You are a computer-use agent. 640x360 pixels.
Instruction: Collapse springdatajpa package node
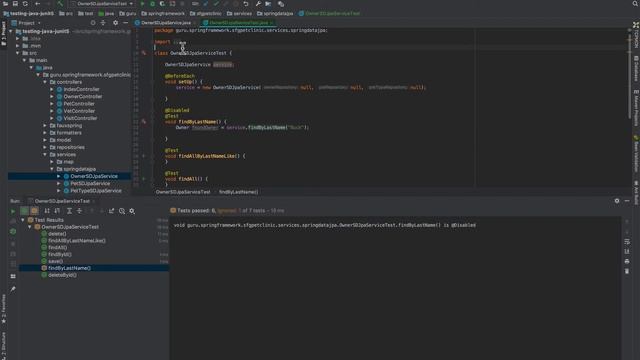(x=52, y=169)
